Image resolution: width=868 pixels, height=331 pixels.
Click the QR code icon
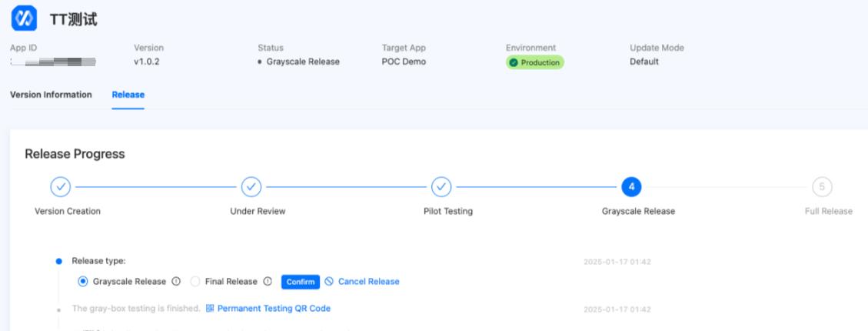(x=210, y=309)
